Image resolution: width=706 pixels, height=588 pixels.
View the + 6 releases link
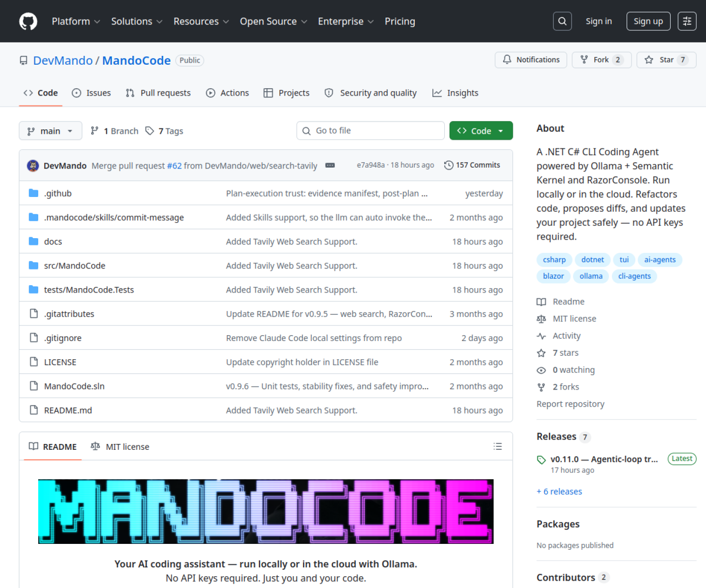[x=559, y=491]
